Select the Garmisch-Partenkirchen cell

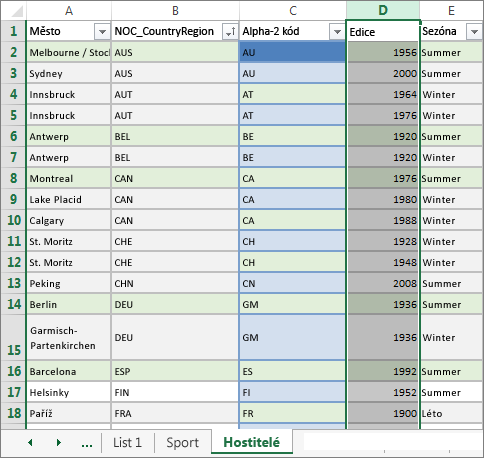pos(69,337)
